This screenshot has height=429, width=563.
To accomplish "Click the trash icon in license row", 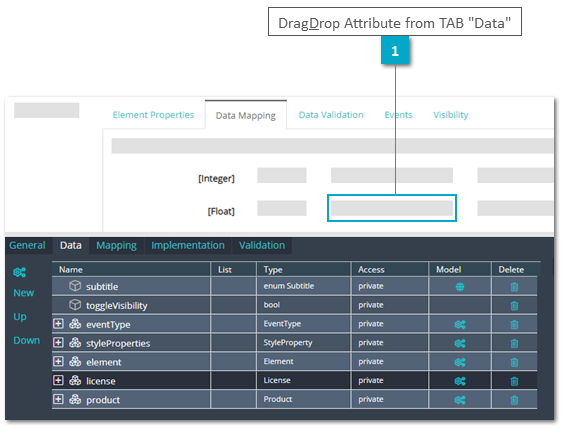I will pos(514,381).
